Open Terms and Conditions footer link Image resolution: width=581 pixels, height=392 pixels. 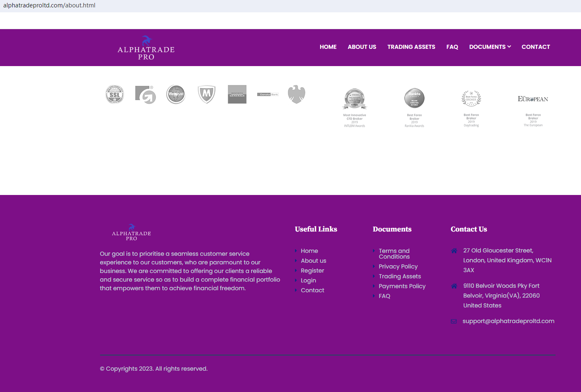[x=394, y=254]
